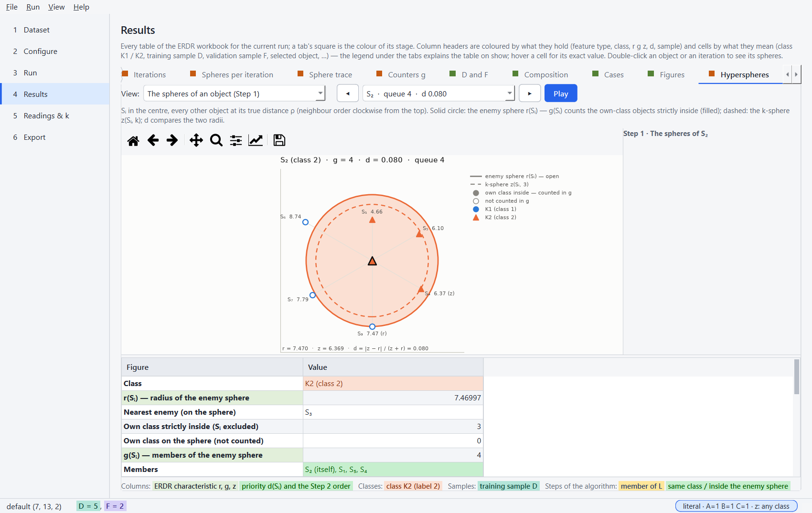Select the D and F tab
The image size is (812, 513).
click(x=469, y=74)
